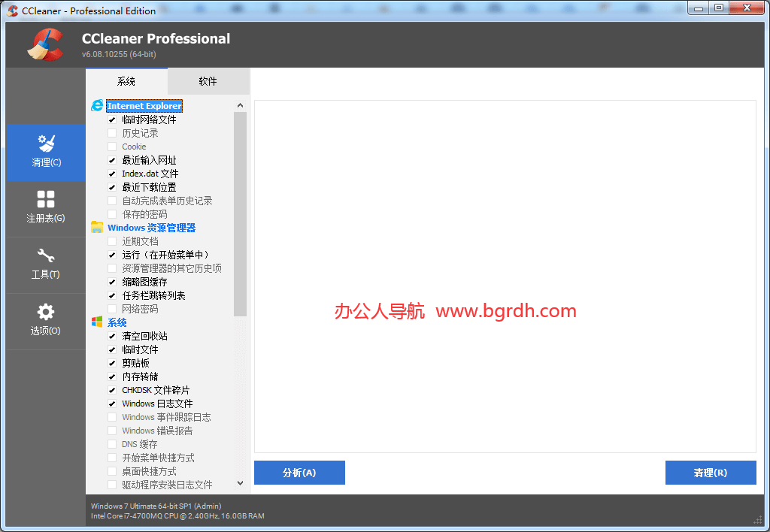Switch to the 系统 tab

pos(126,81)
